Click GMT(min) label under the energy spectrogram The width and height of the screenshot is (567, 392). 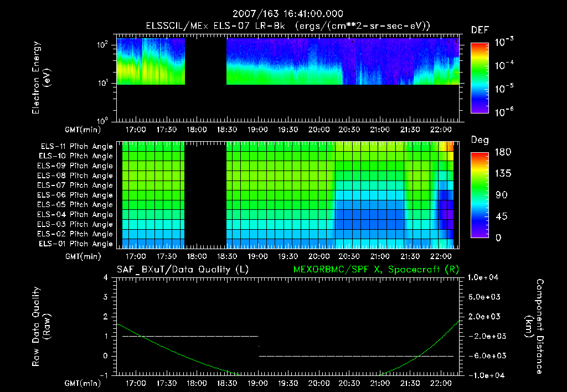click(83, 130)
